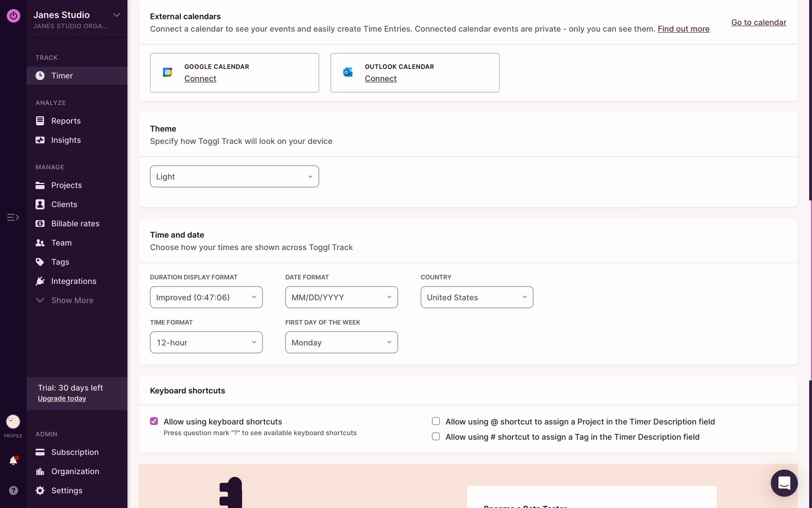Open the chat support bubble
The image size is (812, 508).
(x=784, y=483)
